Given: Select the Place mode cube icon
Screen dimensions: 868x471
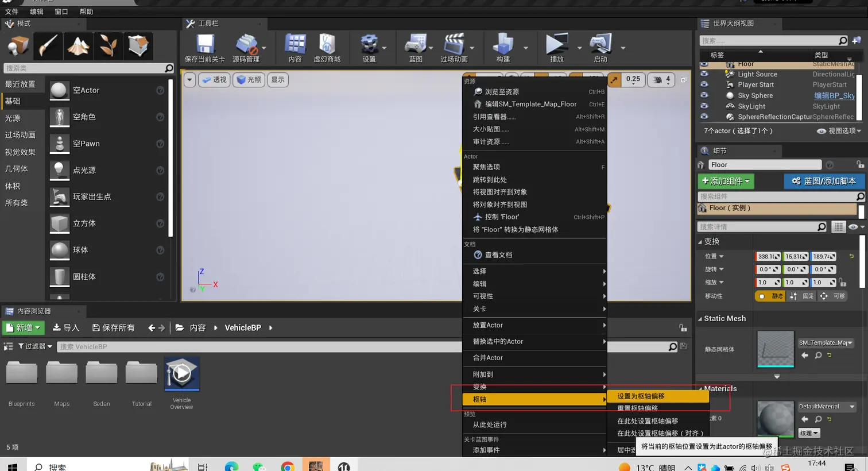Looking at the screenshot, I should click(18, 45).
